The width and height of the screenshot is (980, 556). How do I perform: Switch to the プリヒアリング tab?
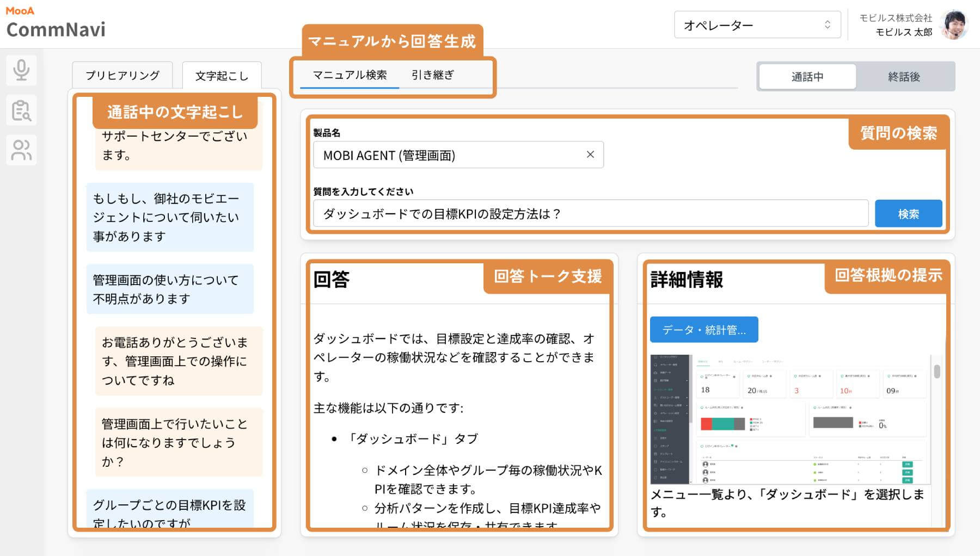coord(122,75)
